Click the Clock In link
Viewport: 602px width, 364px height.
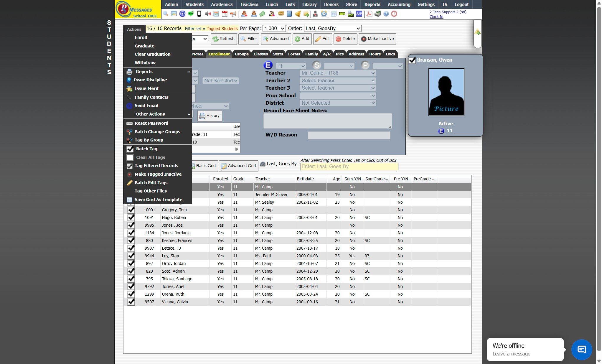point(436,17)
